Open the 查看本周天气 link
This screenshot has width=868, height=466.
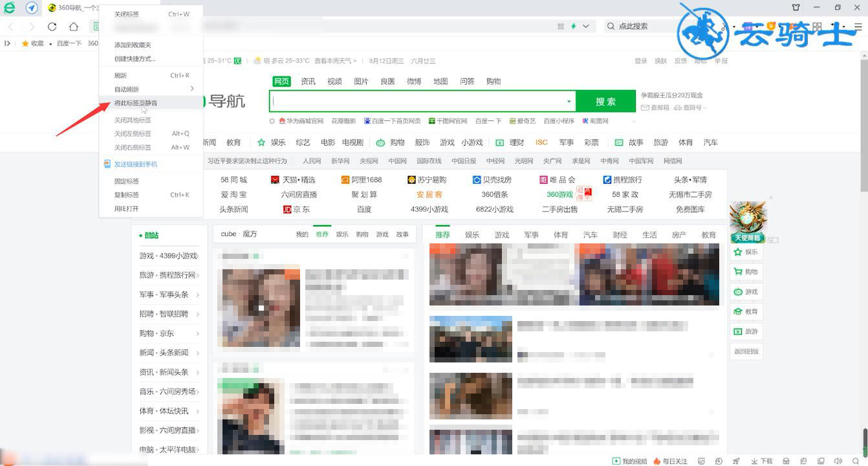(x=335, y=61)
